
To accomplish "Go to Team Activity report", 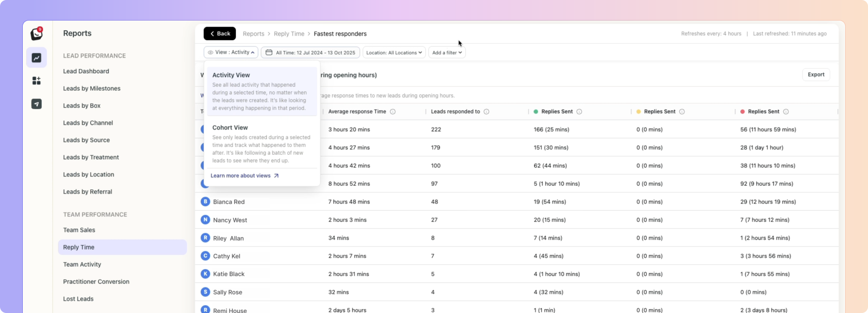I will tap(82, 265).
